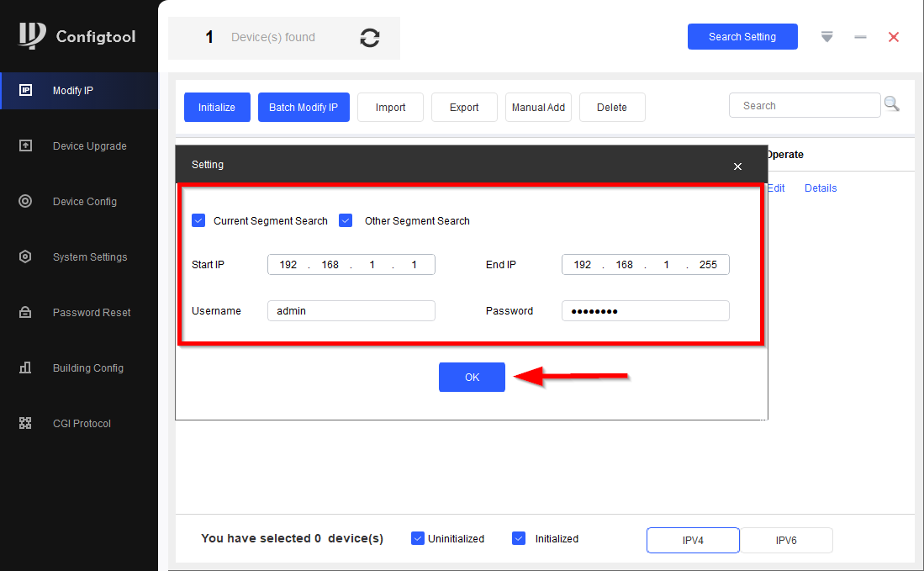Open the Password Reset lock icon
Viewport: 924px width, 571px height.
[25, 312]
